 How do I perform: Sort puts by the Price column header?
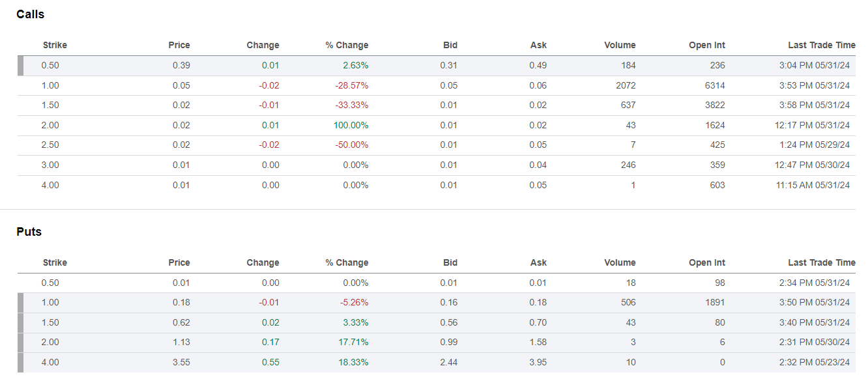[179, 262]
